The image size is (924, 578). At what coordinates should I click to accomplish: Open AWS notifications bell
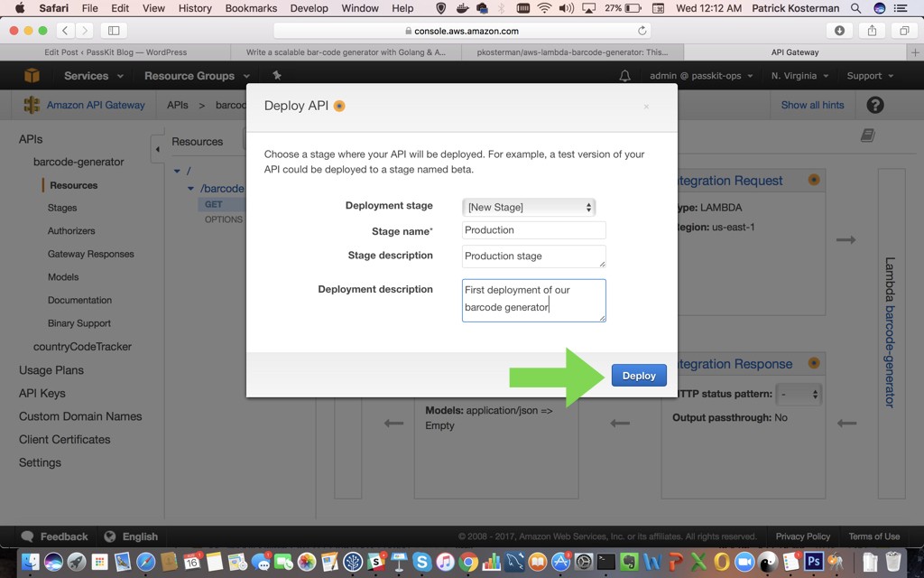(624, 76)
